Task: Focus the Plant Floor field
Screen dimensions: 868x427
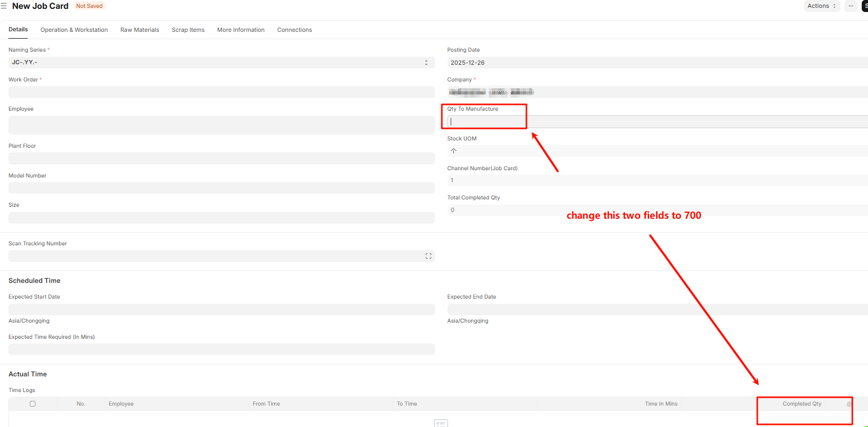Action: [221, 159]
